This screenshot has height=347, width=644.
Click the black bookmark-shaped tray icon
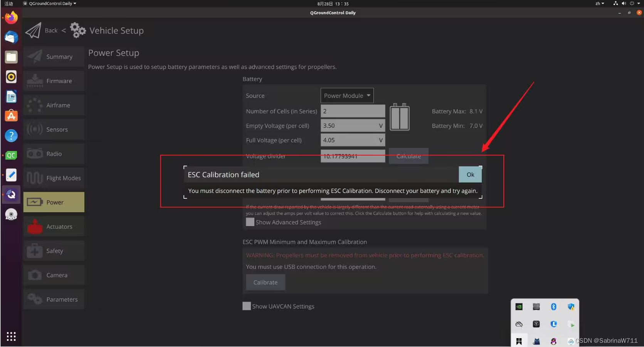coord(519,341)
